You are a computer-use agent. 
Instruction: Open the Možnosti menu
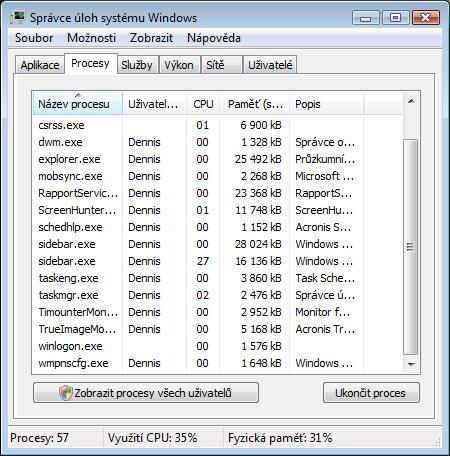point(91,38)
